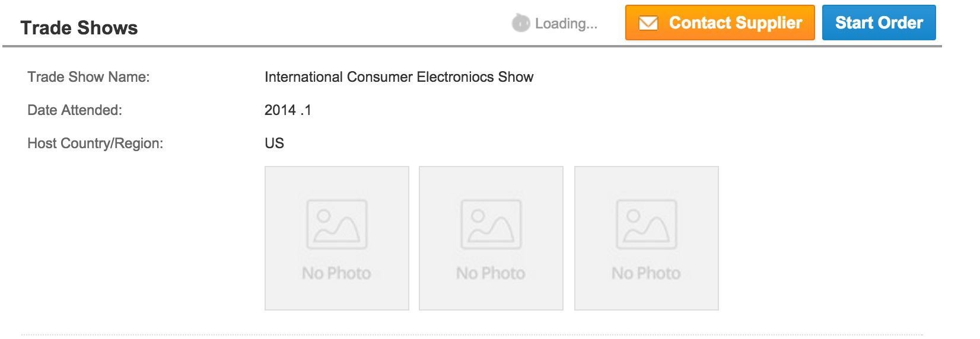Contact the supplier using the orange button's label

[x=736, y=23]
